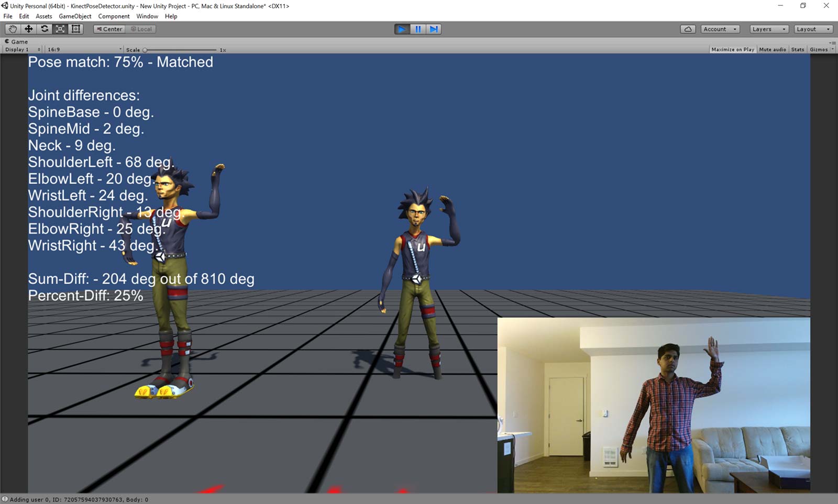This screenshot has width=838, height=504.
Task: Open the Layers dropdown
Action: 769,29
